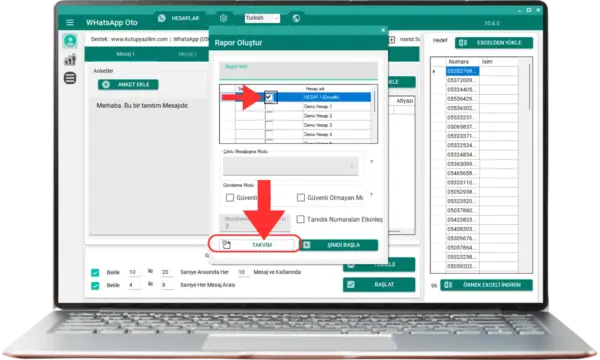Screen dimensions: 600x360
Task: Click the row pointer arrow in numbers table
Action: click(x=434, y=72)
